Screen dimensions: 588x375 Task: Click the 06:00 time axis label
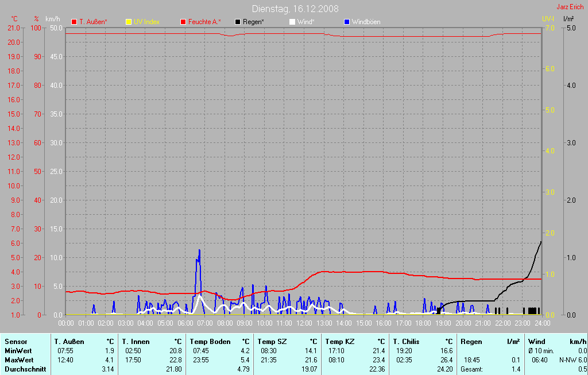tap(185, 323)
